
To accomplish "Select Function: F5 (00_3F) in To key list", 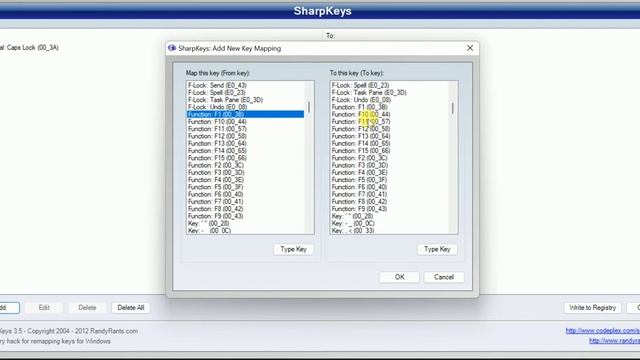I will click(389, 180).
